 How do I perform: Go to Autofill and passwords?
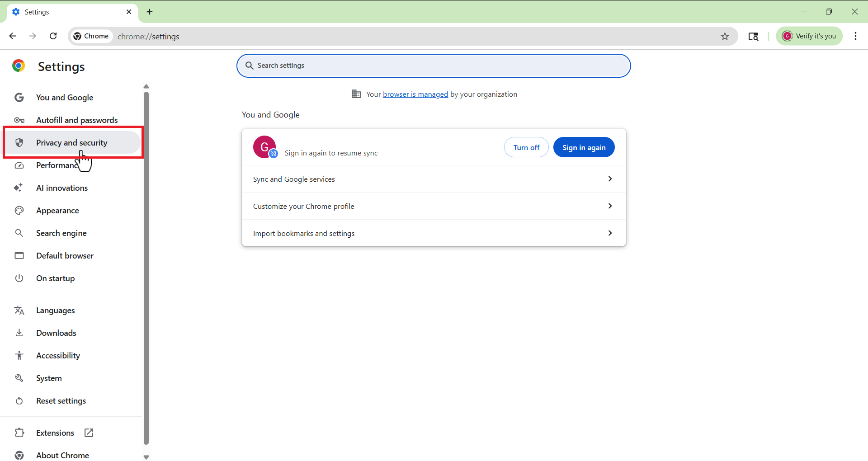coord(77,120)
